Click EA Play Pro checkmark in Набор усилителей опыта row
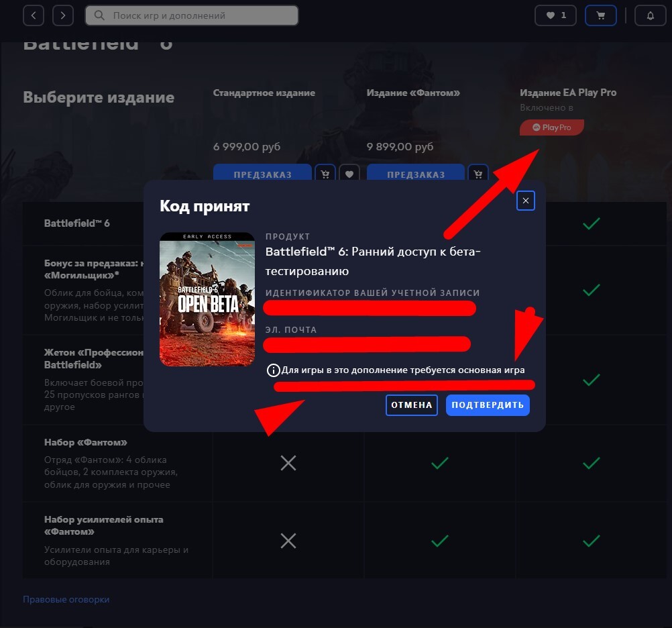The width and height of the screenshot is (672, 628). [x=591, y=541]
